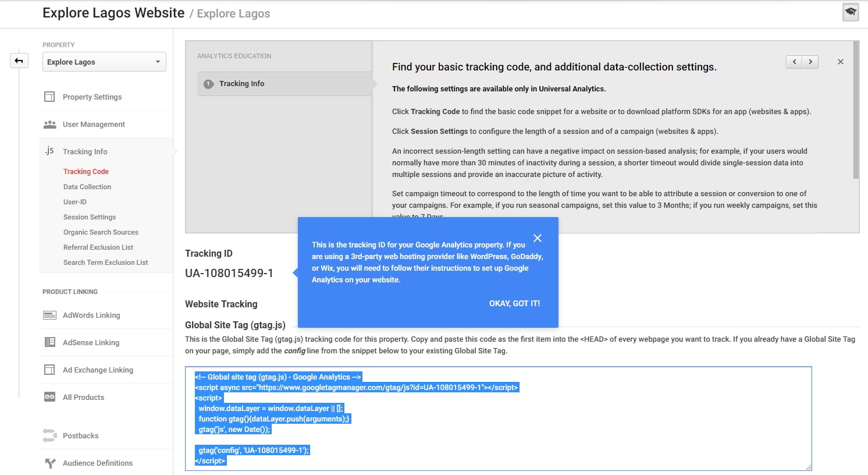Go to previous education page arrow

coord(794,62)
